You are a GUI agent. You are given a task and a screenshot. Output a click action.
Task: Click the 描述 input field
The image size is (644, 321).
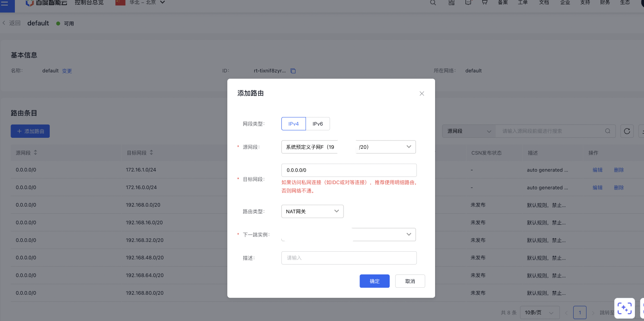349,258
